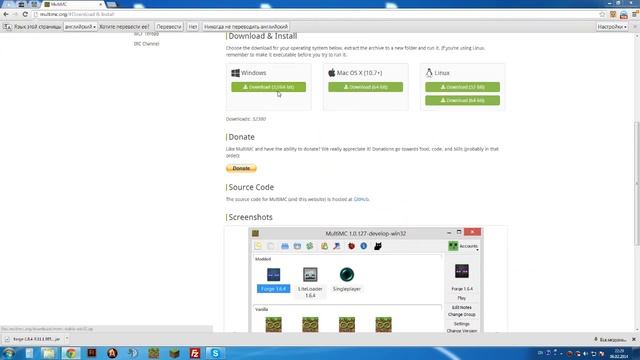Viewport: 640px width, 360px height.
Task: Close the translation bar with the X
Action: coord(635,27)
